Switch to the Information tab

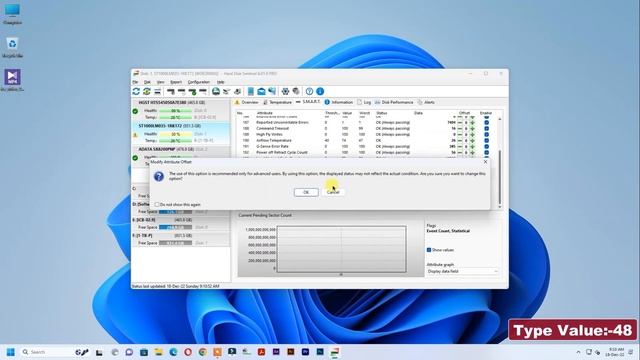click(x=338, y=102)
